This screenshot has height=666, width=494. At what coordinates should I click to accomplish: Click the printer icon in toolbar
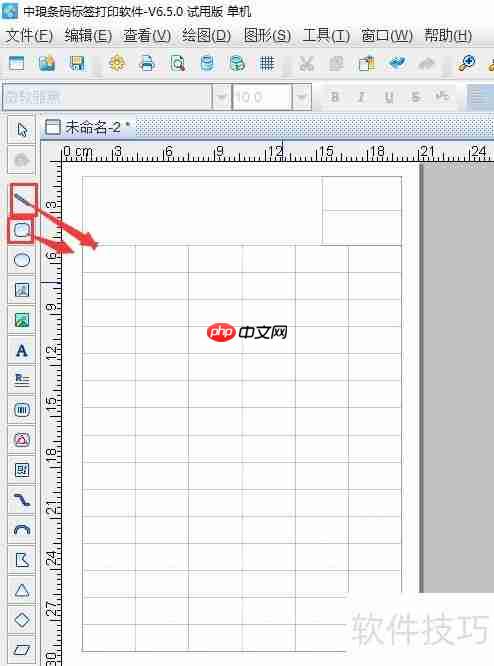click(x=147, y=64)
